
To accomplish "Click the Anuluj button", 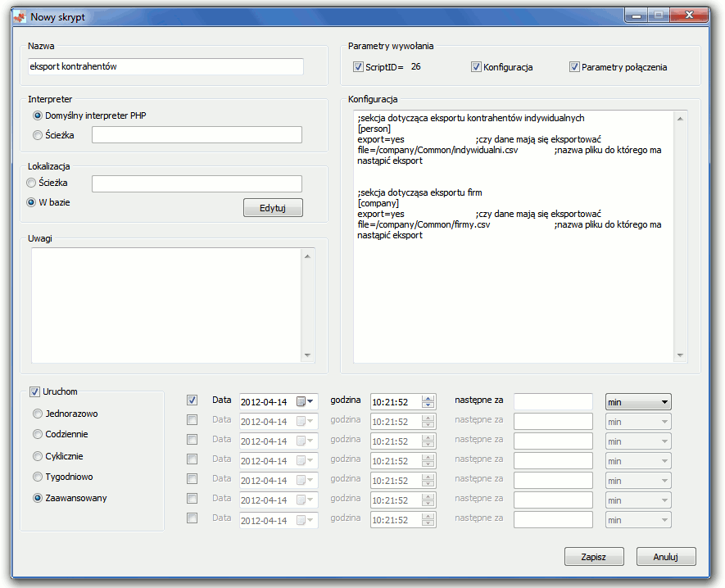I will 665,556.
